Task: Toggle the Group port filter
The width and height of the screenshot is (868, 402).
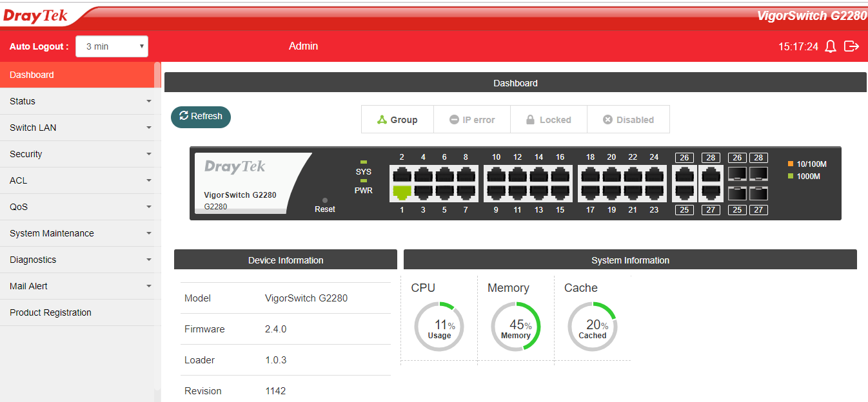Action: tap(397, 119)
